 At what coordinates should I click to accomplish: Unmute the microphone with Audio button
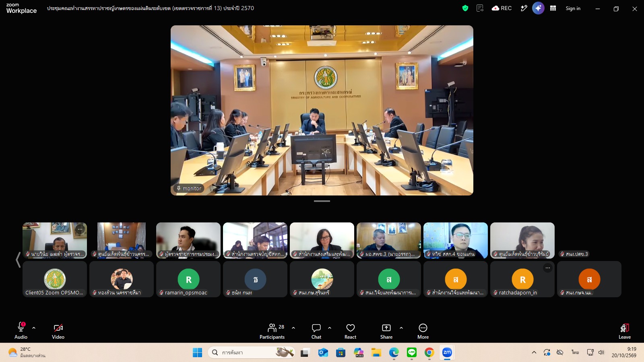[21, 331]
